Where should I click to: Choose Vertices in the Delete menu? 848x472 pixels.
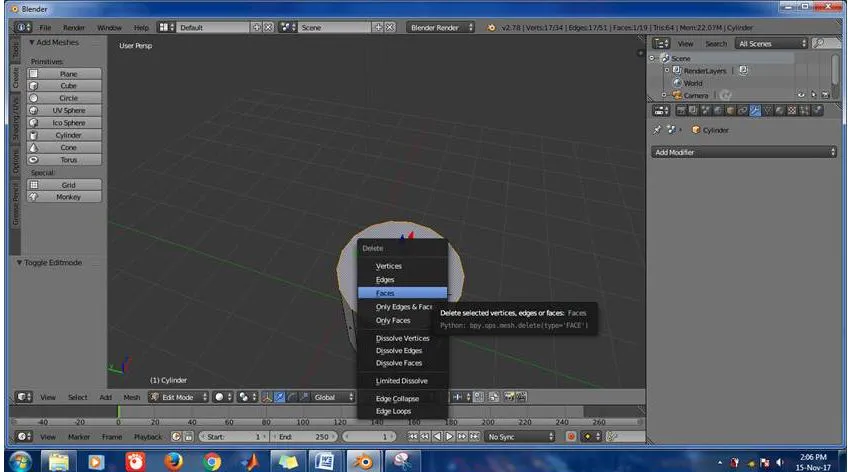(402, 266)
